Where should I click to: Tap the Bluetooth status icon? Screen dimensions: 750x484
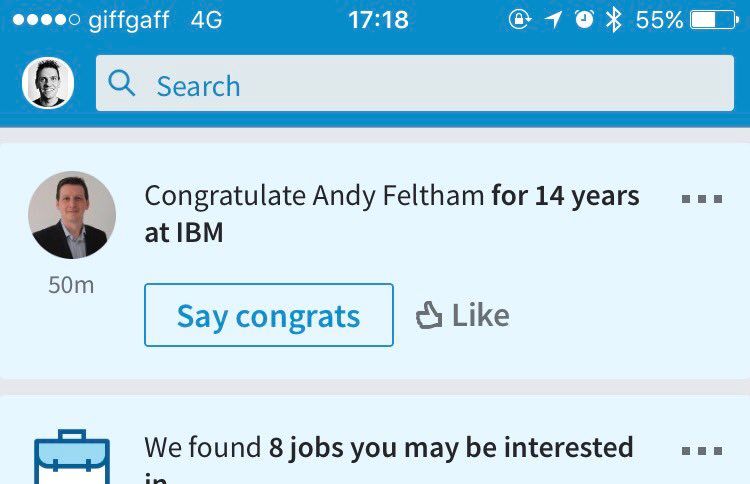(x=614, y=20)
